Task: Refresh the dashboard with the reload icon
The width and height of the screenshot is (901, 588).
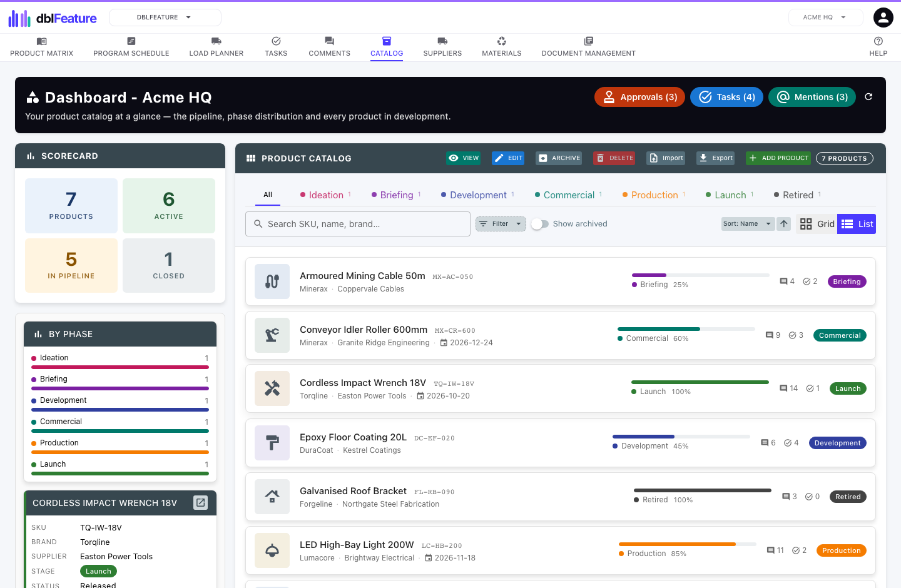Action: click(868, 97)
